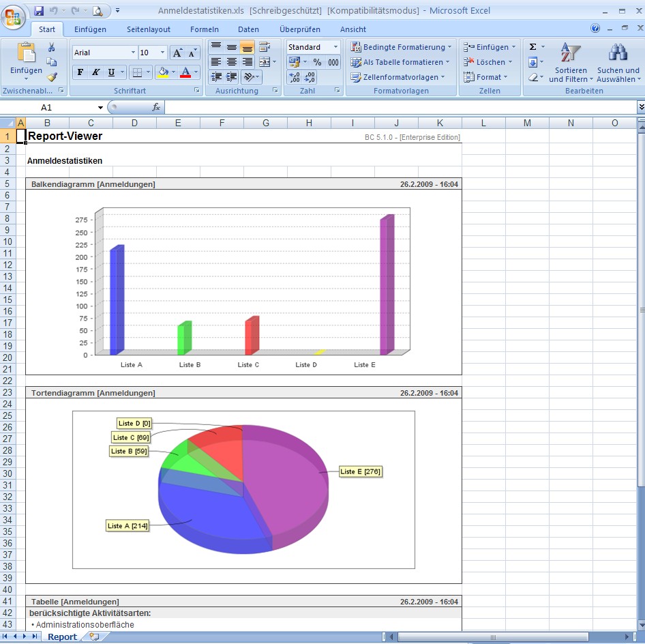This screenshot has width=645, height=644.
Task: Toggle bottom vertical alignment
Action: (x=247, y=47)
